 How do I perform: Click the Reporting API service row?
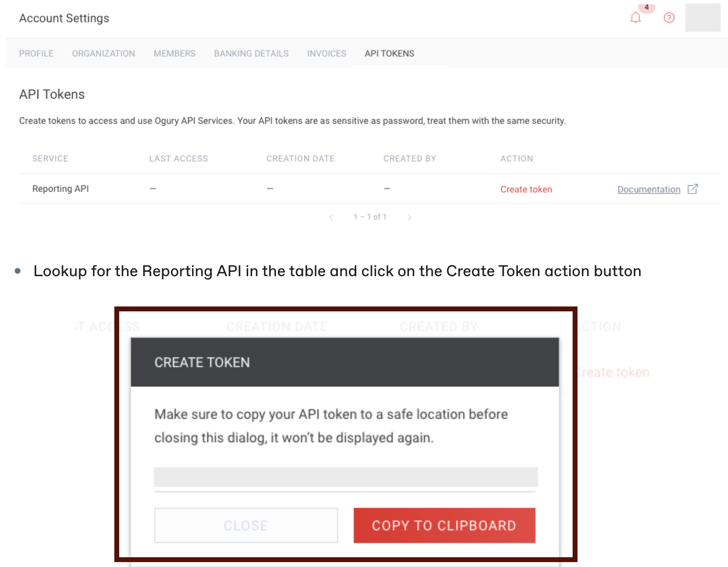point(61,189)
